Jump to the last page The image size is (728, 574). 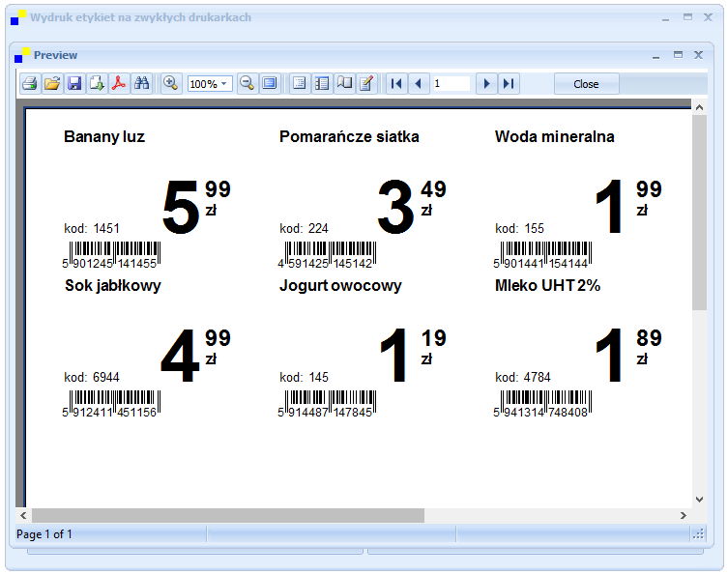coord(509,84)
